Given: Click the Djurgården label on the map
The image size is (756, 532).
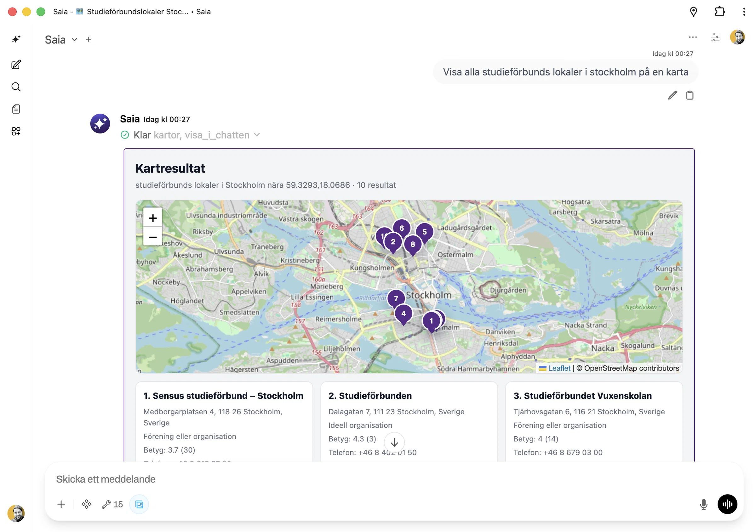Looking at the screenshot, I should pos(508,291).
